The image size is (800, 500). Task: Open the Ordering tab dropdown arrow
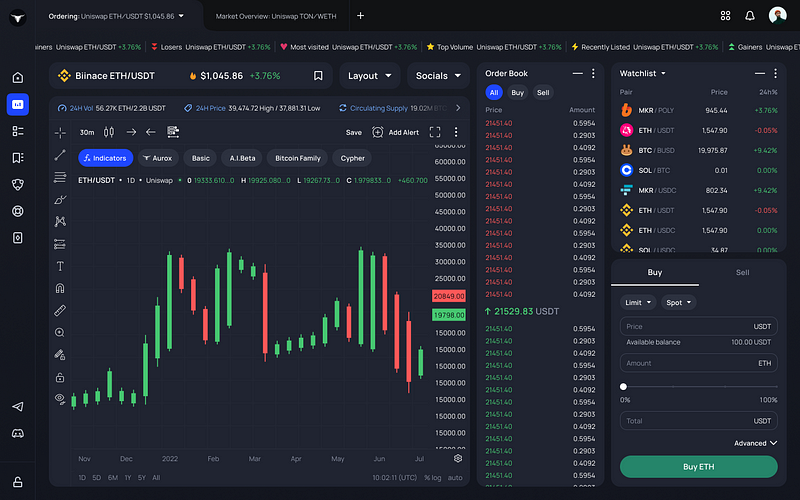coord(181,16)
